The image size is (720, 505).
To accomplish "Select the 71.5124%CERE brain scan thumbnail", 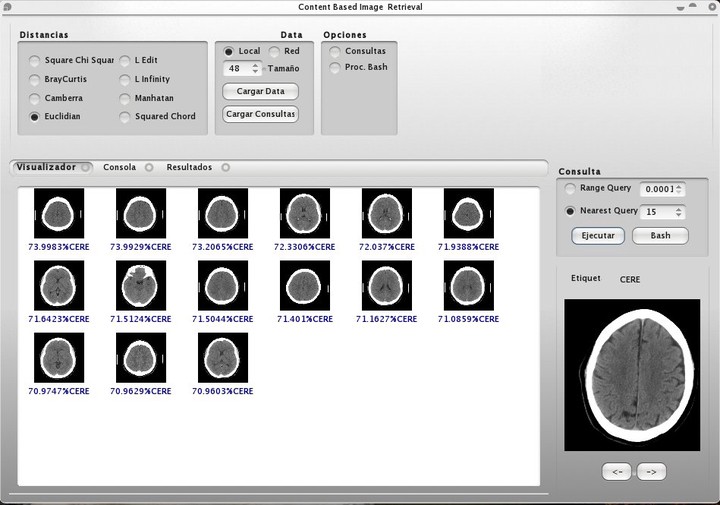I will click(x=141, y=286).
